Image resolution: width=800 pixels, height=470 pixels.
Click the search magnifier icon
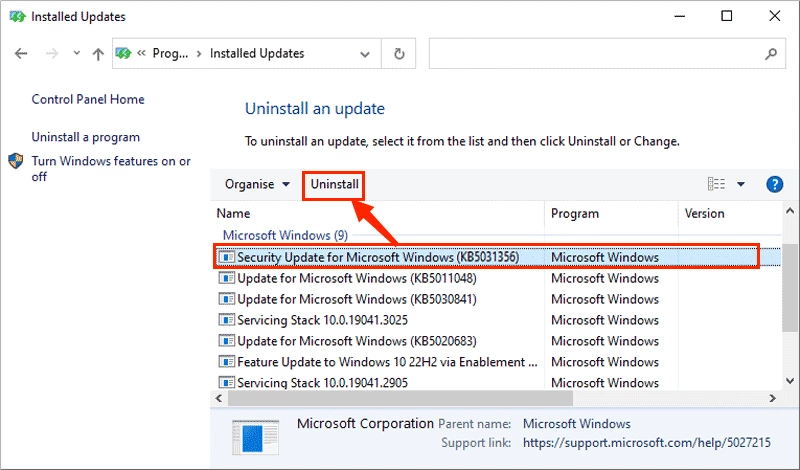point(771,54)
